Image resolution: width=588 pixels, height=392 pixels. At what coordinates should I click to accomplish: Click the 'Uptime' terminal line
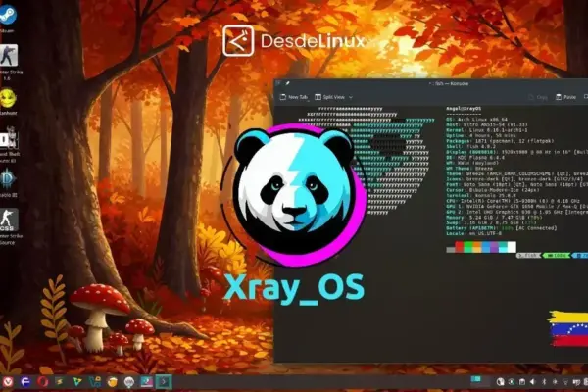481,135
